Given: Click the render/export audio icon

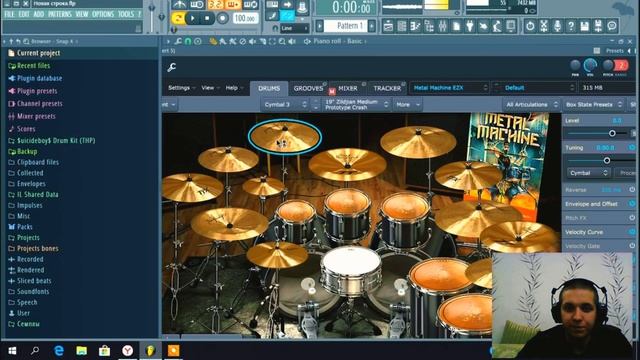Looking at the screenshot, I should point(598,27).
